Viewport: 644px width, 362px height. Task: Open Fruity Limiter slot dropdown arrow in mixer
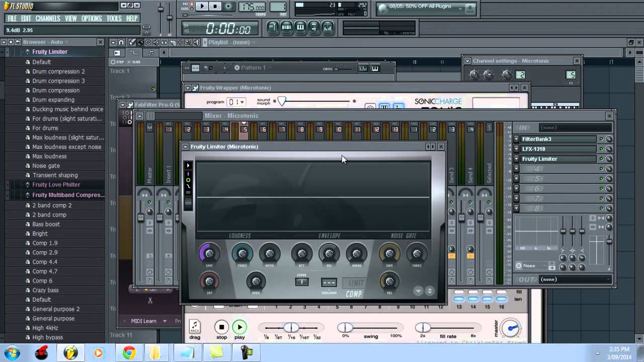516,159
